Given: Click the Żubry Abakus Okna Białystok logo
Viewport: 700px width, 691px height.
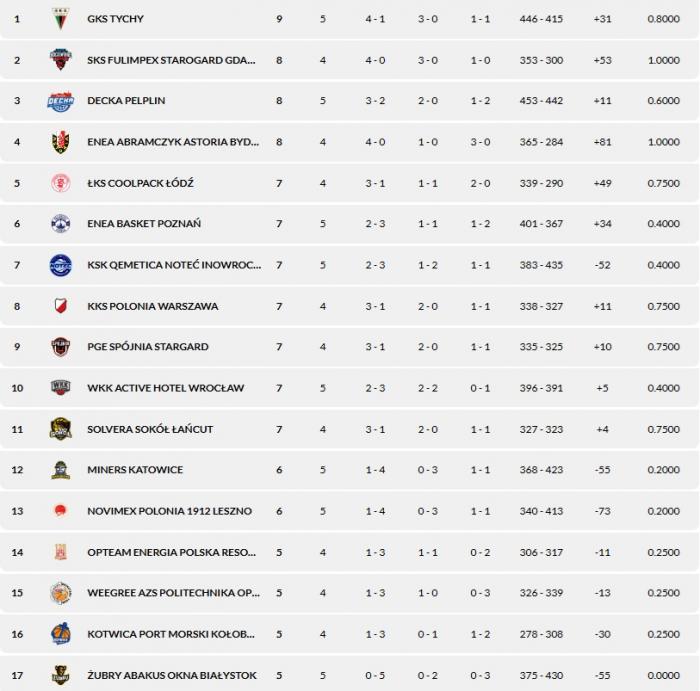Looking at the screenshot, I should (61, 675).
